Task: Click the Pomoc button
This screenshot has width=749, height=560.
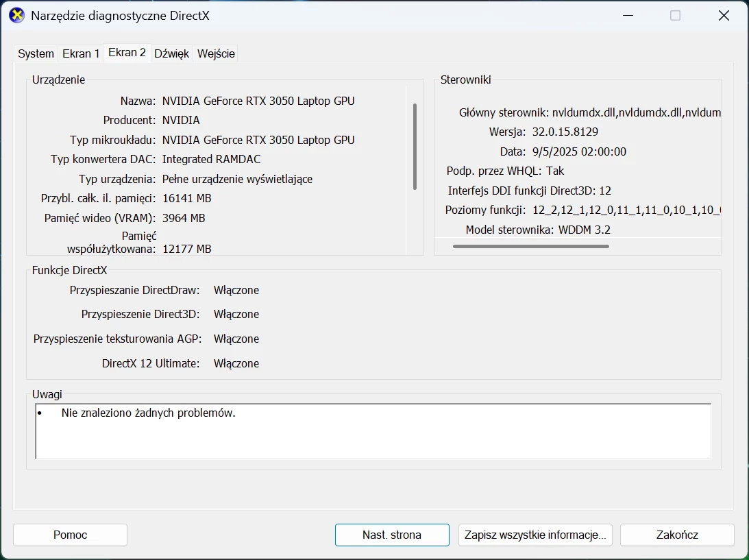Action: (69, 535)
